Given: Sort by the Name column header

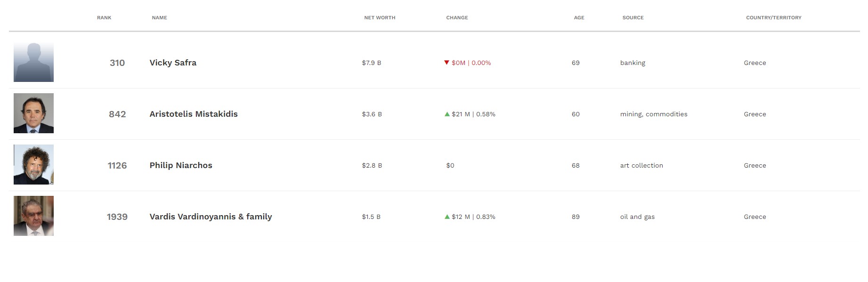Looking at the screenshot, I should pyautogui.click(x=159, y=17).
